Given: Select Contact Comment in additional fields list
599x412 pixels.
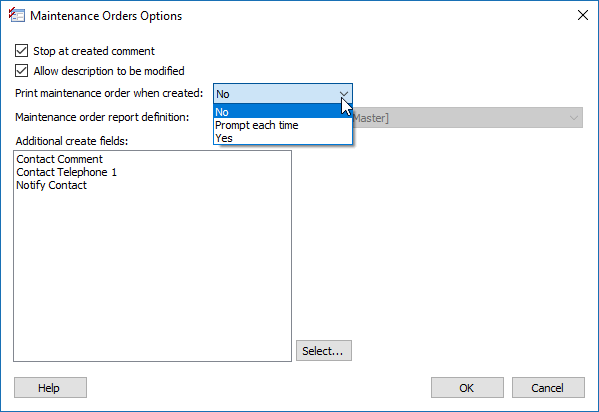Looking at the screenshot, I should (60, 159).
